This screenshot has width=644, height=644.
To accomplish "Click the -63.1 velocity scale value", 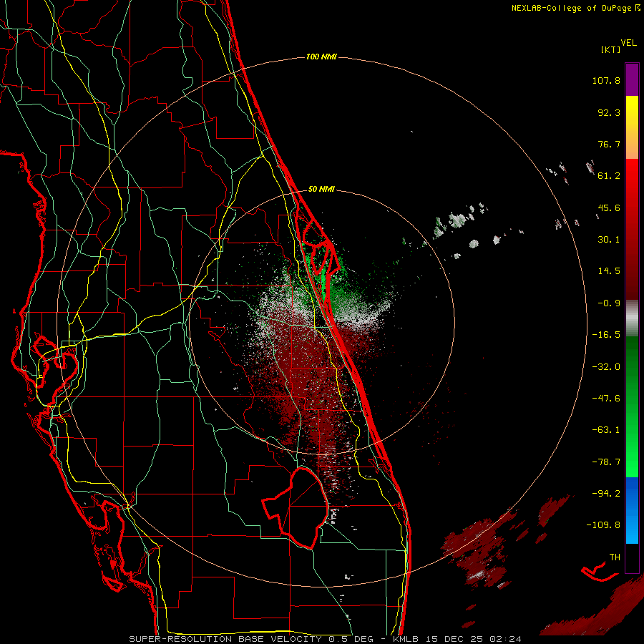I will [606, 430].
